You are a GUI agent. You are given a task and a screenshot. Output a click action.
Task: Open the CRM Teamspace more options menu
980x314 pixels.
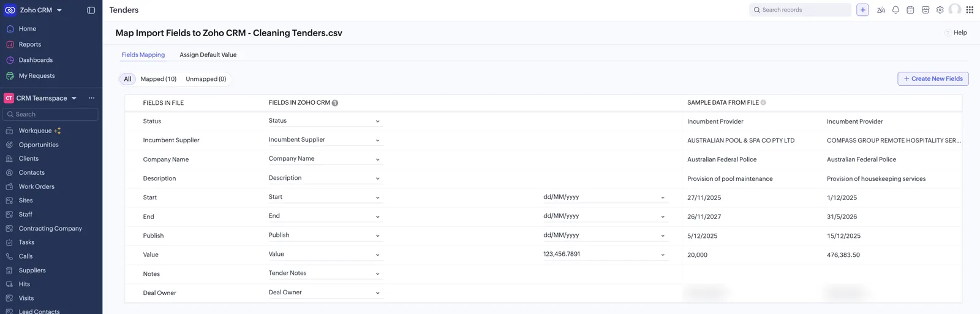91,98
